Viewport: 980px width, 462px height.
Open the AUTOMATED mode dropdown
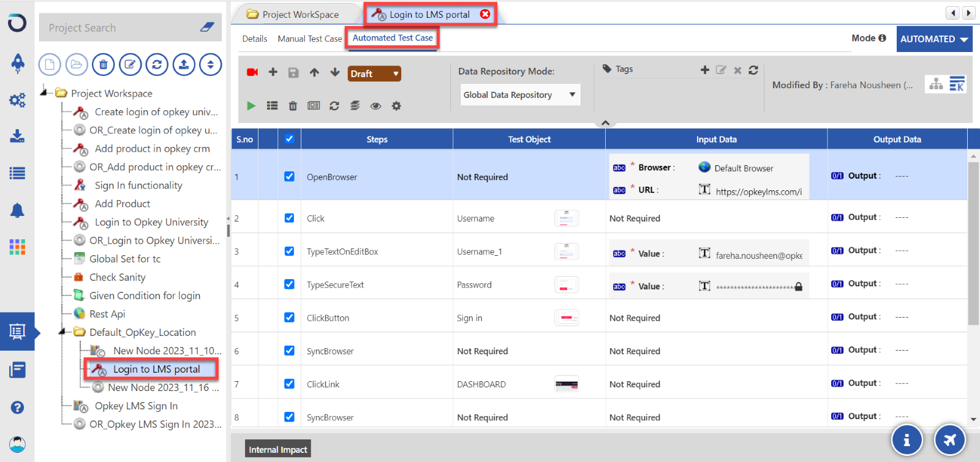pos(934,39)
